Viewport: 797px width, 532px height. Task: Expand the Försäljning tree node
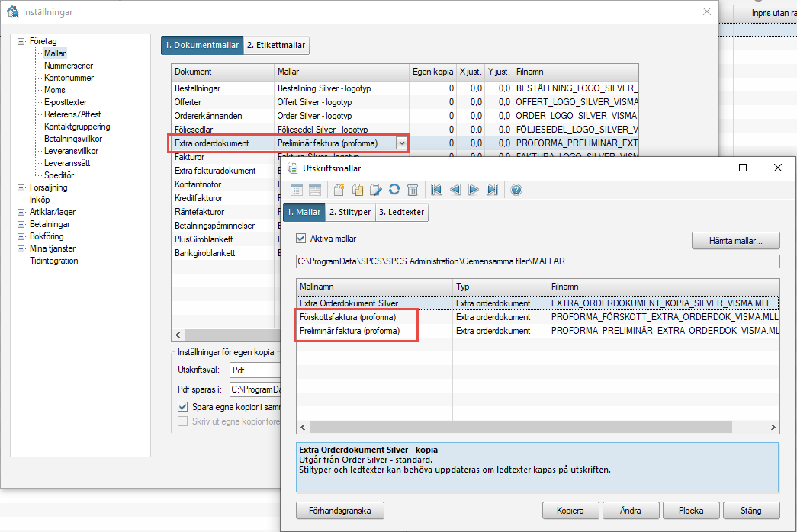point(21,187)
